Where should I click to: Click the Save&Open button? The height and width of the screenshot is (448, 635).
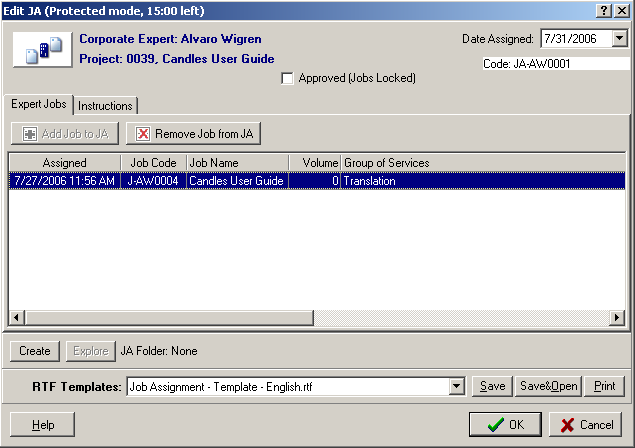(548, 386)
